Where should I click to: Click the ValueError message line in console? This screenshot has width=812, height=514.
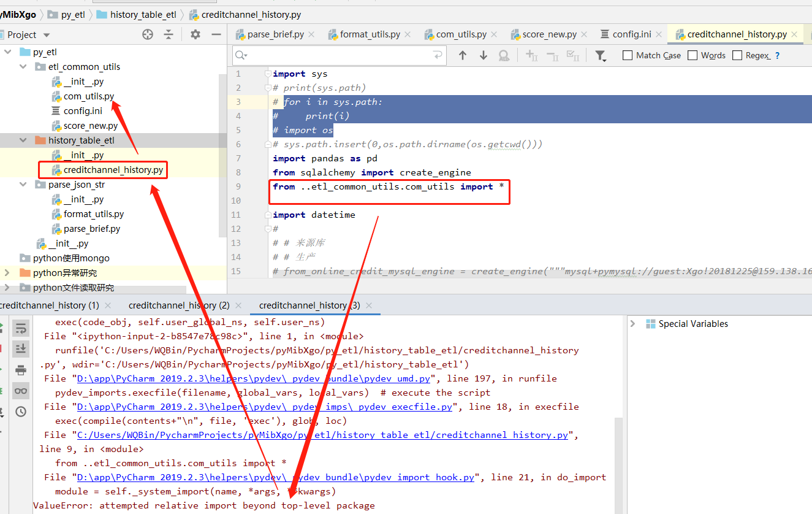203,505
